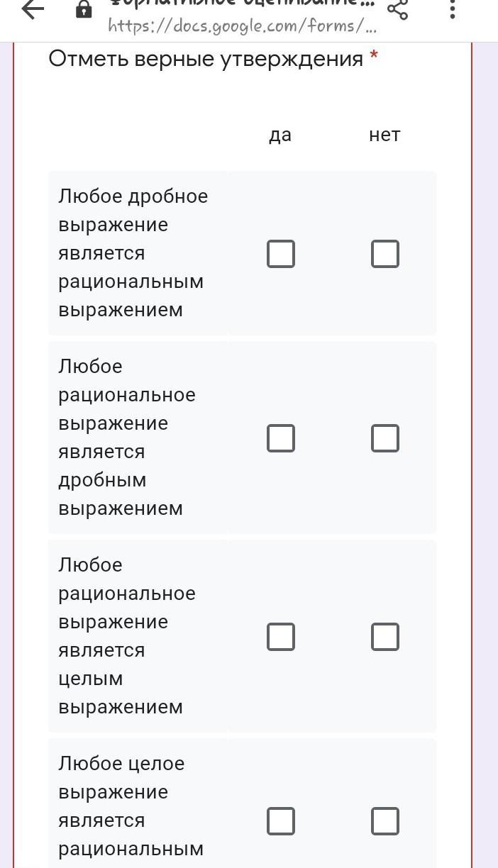Select "нет" for rational-is-целым row
498x868 pixels.
pos(385,637)
